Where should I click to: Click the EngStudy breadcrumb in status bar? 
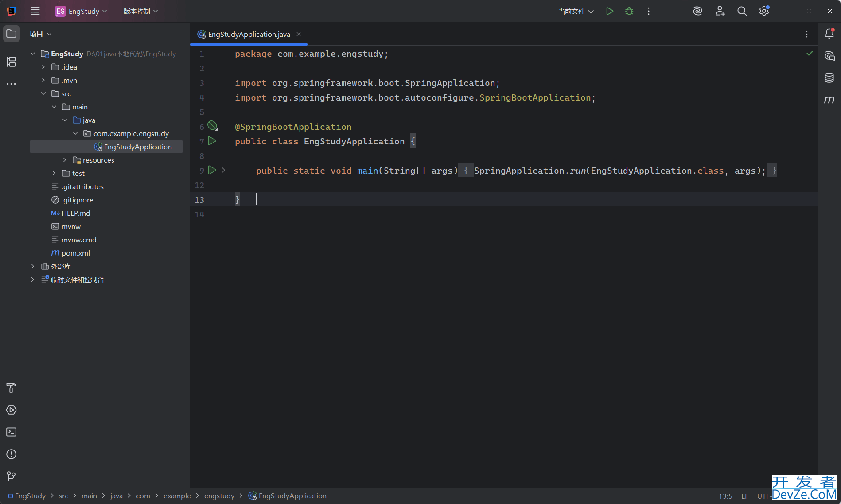point(27,496)
